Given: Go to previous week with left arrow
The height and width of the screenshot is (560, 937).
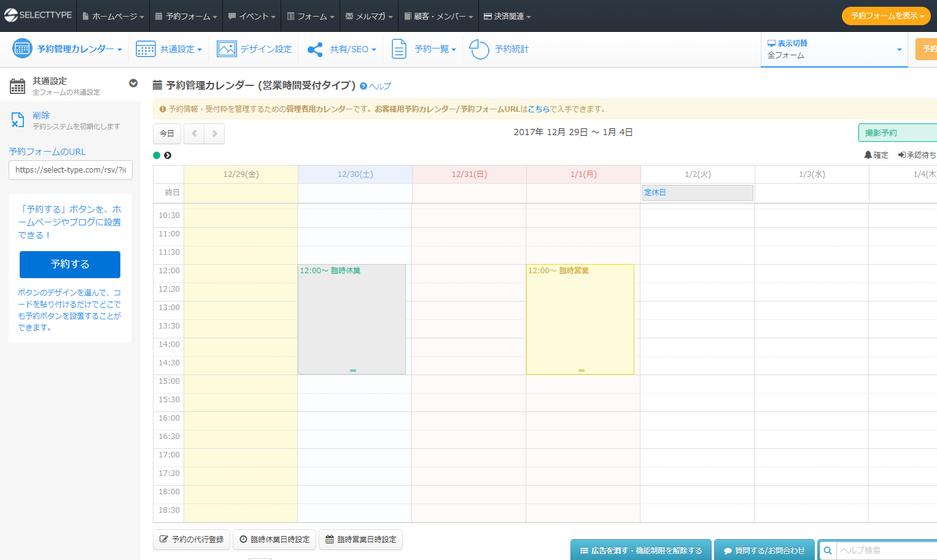Looking at the screenshot, I should click(x=194, y=133).
